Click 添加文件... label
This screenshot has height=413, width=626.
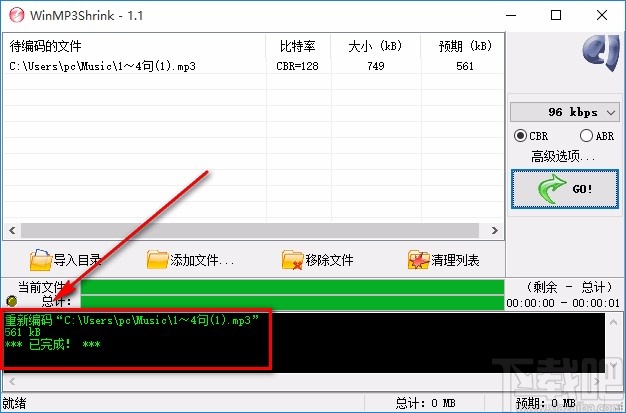tap(202, 260)
